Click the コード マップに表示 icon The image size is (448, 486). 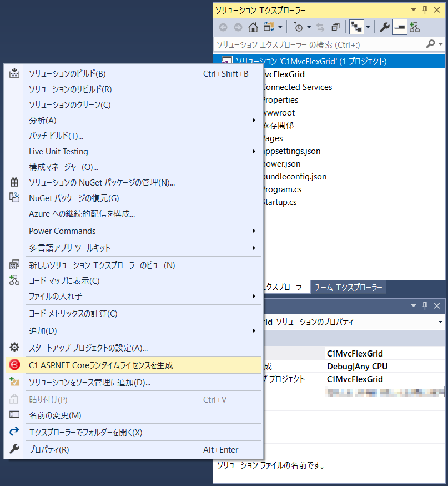coord(14,280)
